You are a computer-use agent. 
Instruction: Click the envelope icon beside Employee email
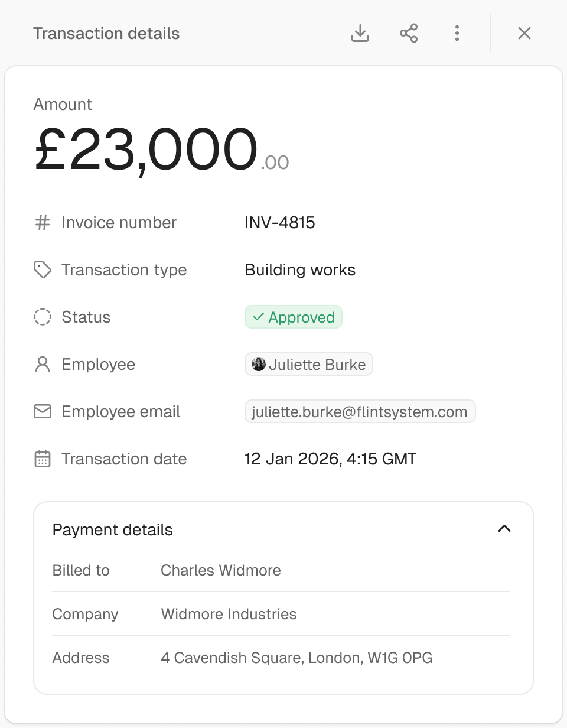(x=43, y=412)
